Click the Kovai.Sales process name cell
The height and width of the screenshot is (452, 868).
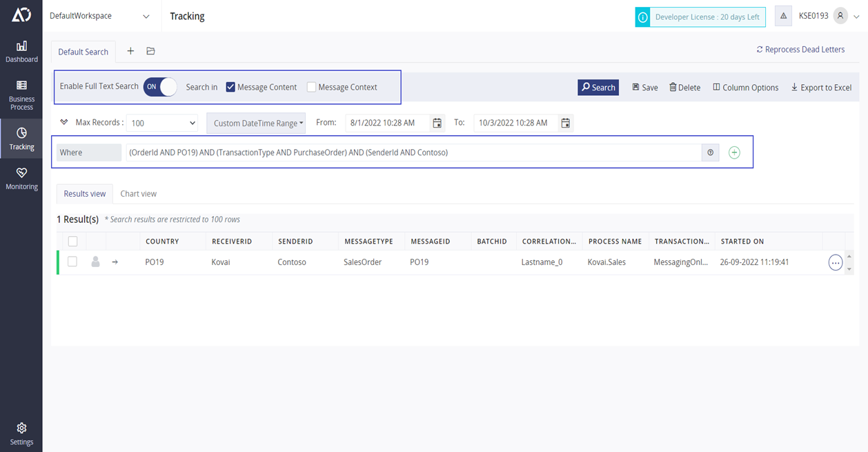[606, 262]
